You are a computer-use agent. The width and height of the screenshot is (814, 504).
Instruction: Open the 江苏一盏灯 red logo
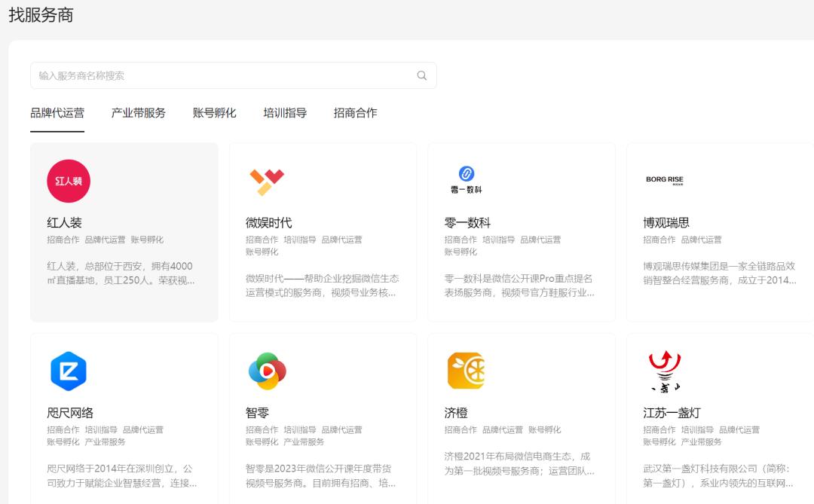pos(665,371)
